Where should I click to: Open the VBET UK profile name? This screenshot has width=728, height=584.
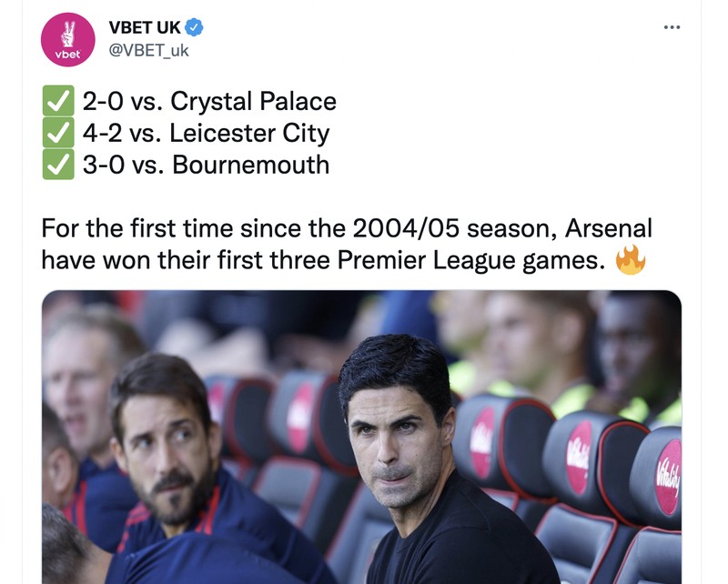[144, 25]
